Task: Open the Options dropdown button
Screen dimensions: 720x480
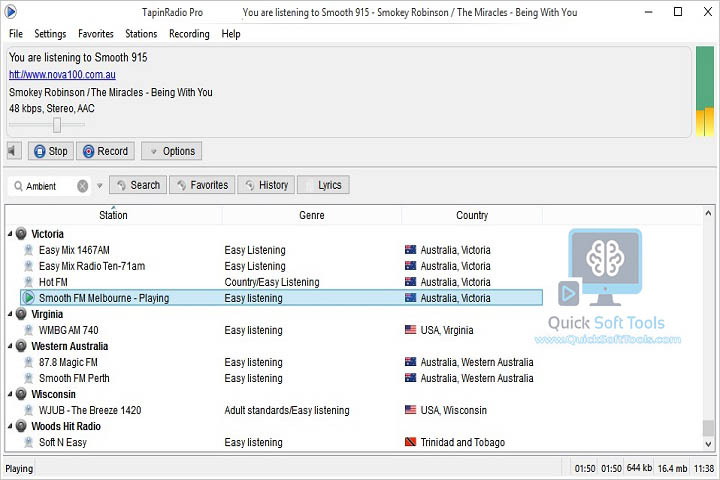Action: [172, 151]
